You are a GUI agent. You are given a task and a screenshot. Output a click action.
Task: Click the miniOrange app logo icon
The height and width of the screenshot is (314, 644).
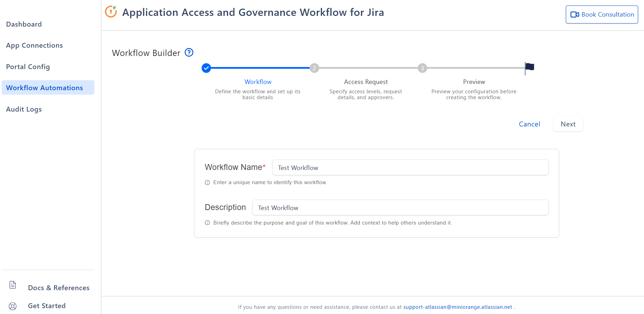click(111, 12)
